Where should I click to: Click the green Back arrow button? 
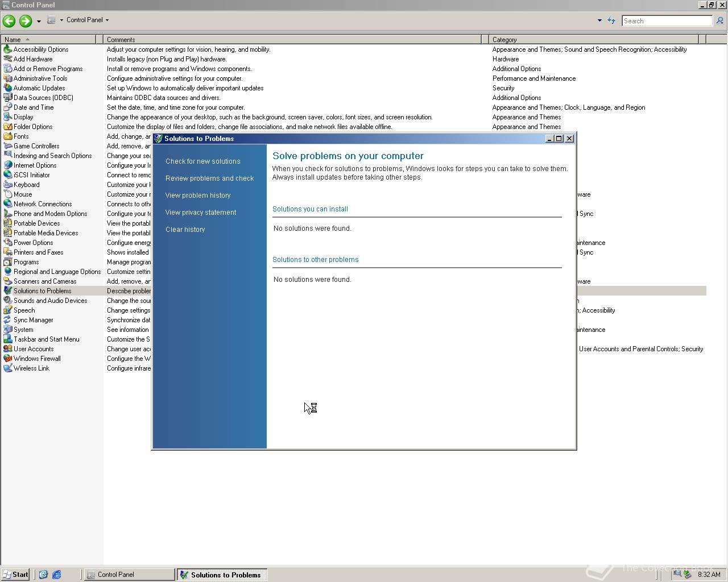pyautogui.click(x=9, y=21)
